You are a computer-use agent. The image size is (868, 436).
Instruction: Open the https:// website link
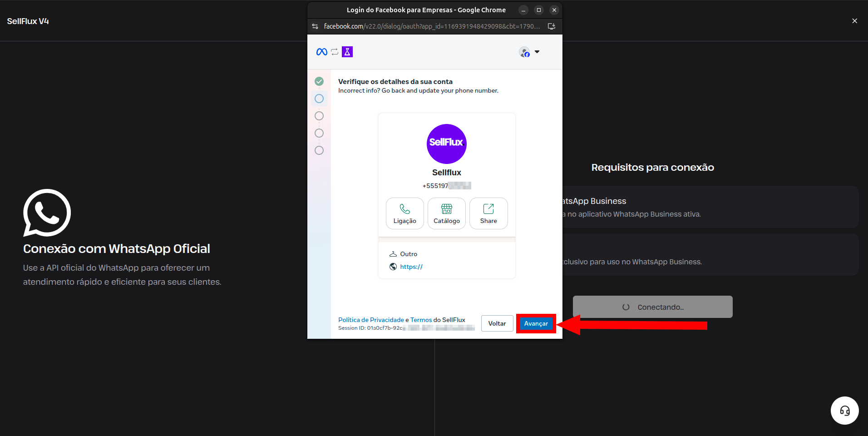pos(411,267)
